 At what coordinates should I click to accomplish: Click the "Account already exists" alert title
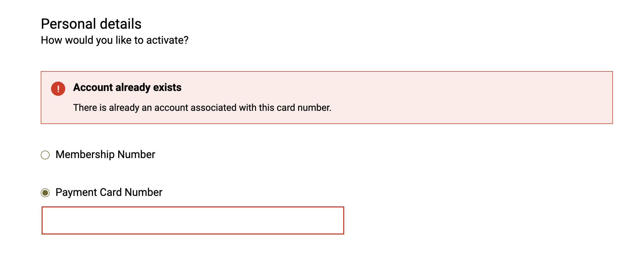tap(127, 87)
